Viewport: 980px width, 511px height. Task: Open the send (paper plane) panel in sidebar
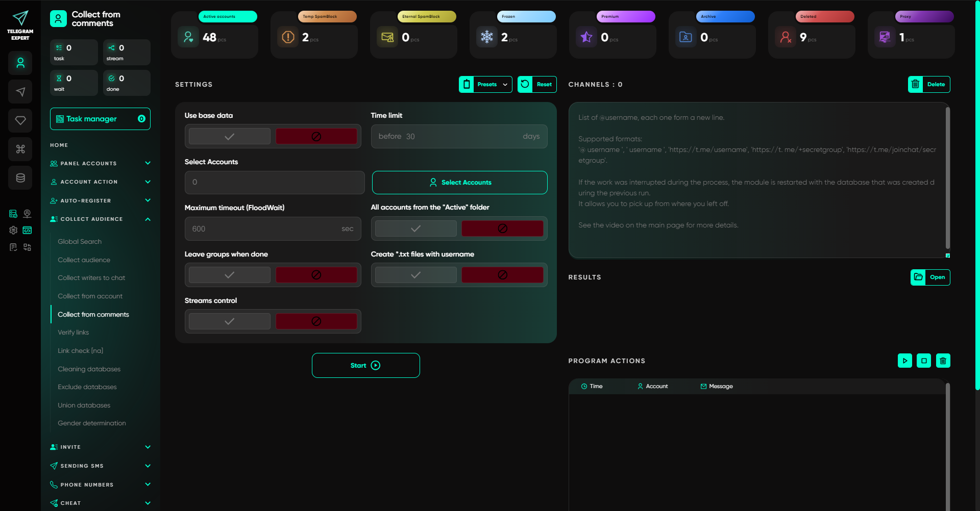20,92
